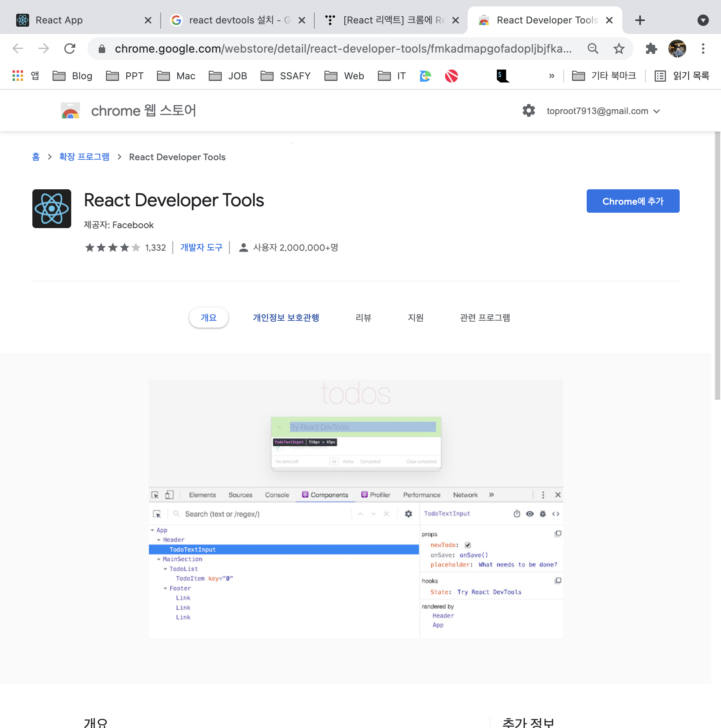Viewport: 721px width, 728px height.
Task: Close the react devtools Google search tab
Action: [x=302, y=20]
